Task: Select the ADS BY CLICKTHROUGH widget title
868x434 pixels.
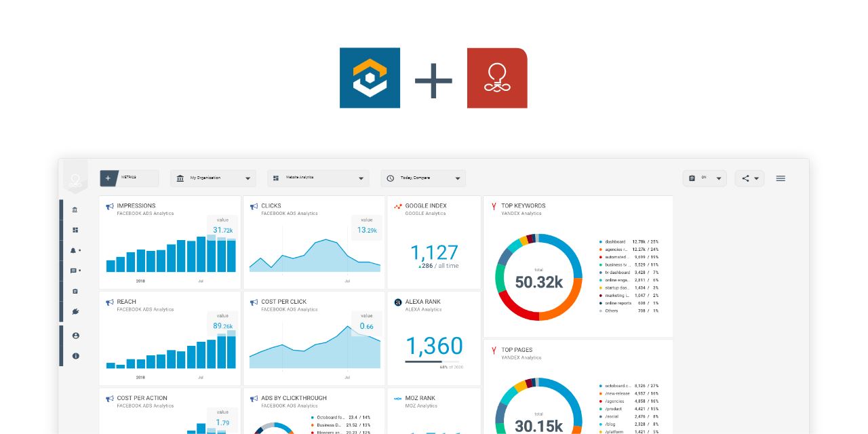Action: pyautogui.click(x=294, y=398)
